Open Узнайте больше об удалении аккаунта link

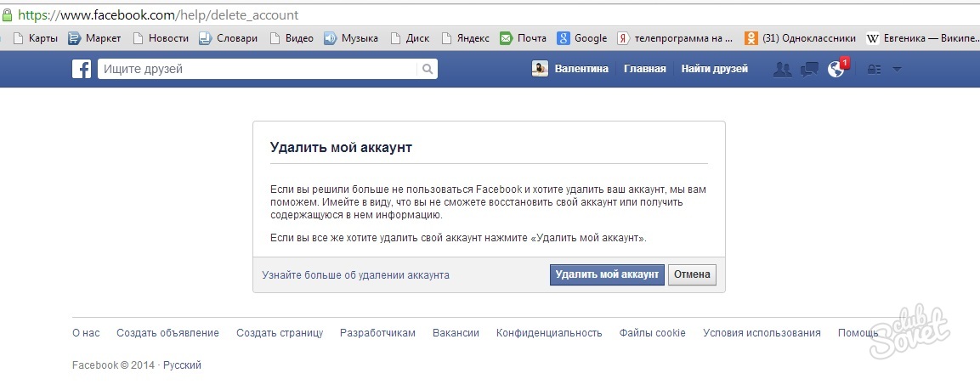click(355, 274)
